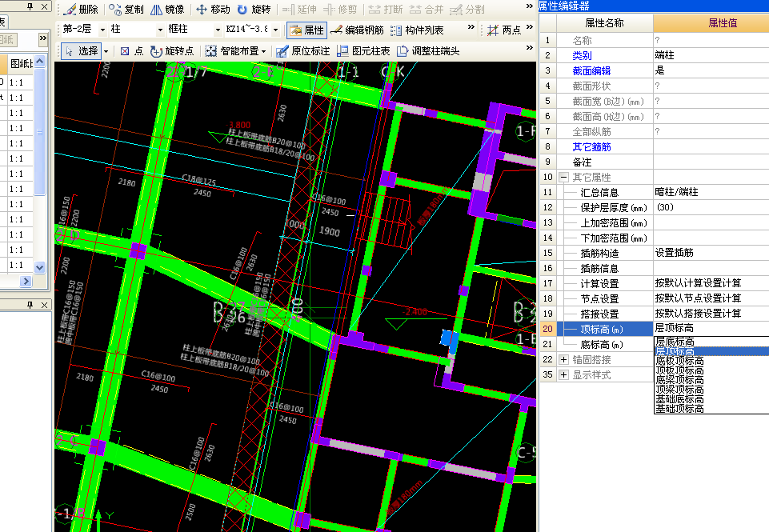Expand overflow chevron after 构件列表
This screenshot has width=769, height=532.
(471, 27)
